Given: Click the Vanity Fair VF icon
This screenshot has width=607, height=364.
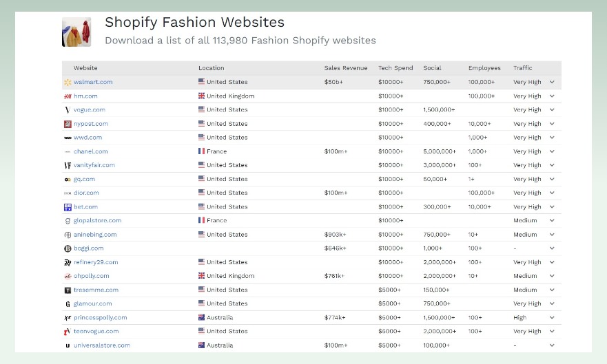Looking at the screenshot, I should (68, 165).
